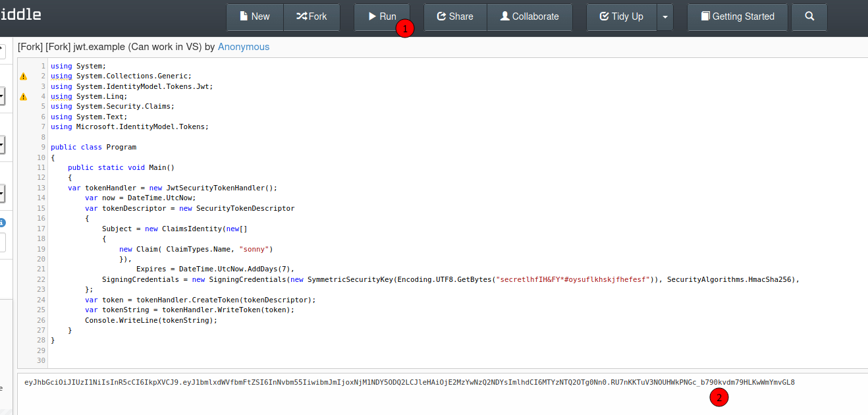Click line number 9 in the gutter
The width and height of the screenshot is (868, 415).
[43, 147]
